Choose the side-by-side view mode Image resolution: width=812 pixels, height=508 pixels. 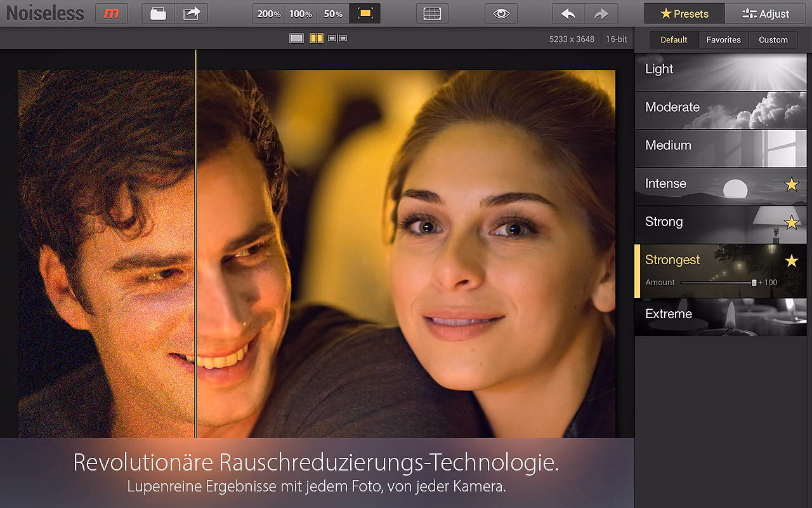pyautogui.click(x=337, y=38)
